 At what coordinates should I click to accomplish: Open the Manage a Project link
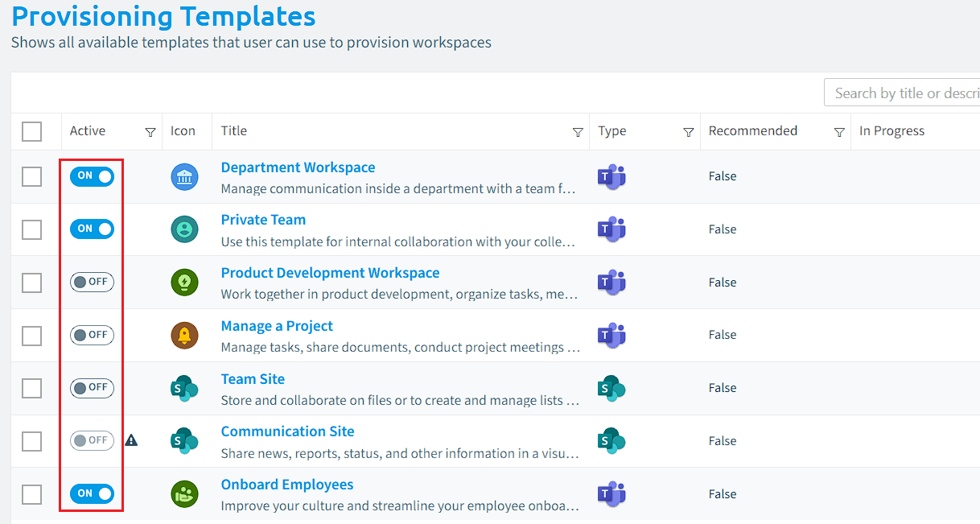click(277, 326)
